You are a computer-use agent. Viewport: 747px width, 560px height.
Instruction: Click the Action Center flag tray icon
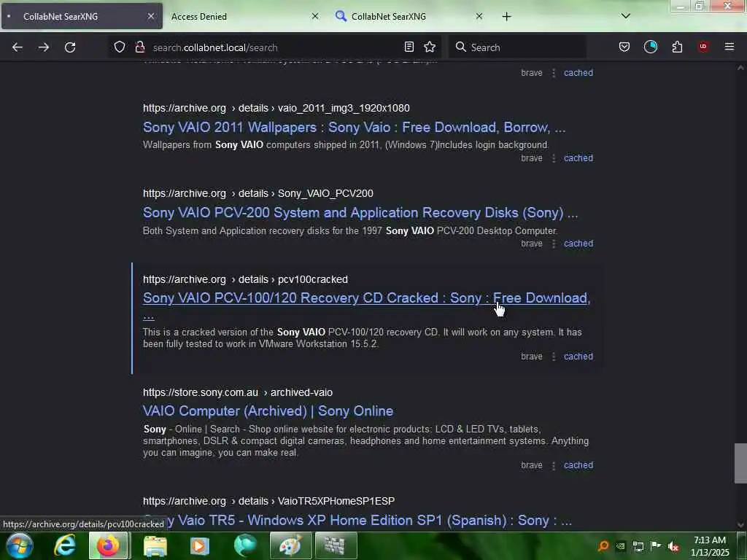tap(656, 546)
